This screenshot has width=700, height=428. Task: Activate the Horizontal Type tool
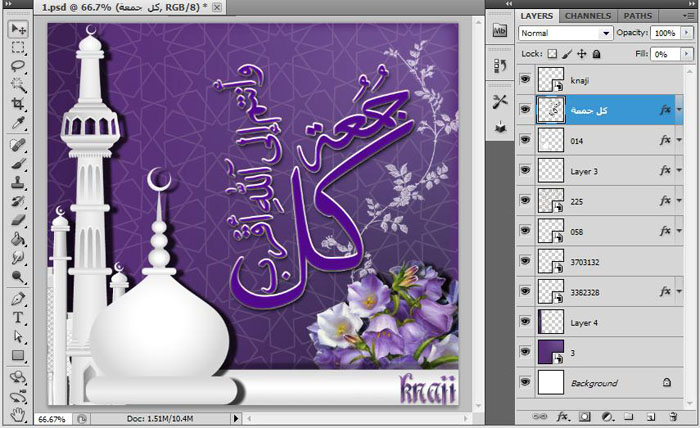pos(18,317)
